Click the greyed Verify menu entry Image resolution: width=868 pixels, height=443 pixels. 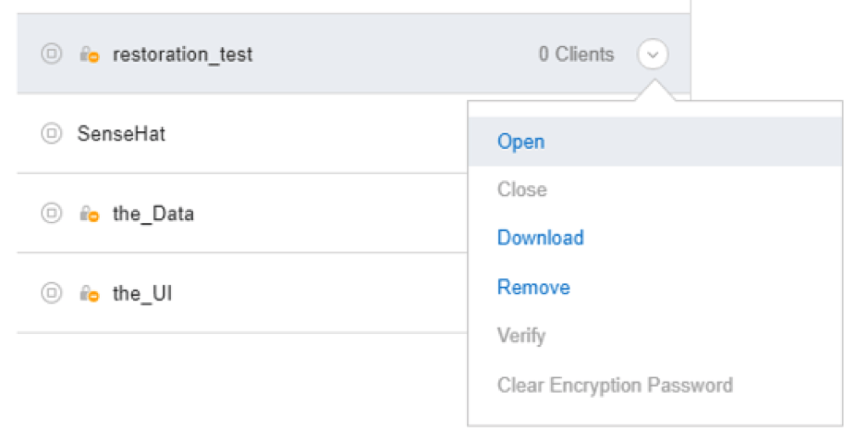(521, 336)
